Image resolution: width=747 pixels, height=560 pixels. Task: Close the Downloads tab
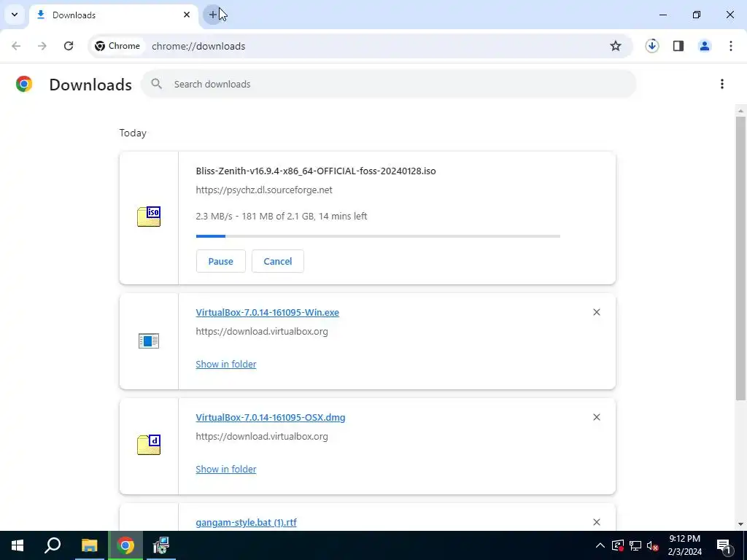tap(187, 15)
